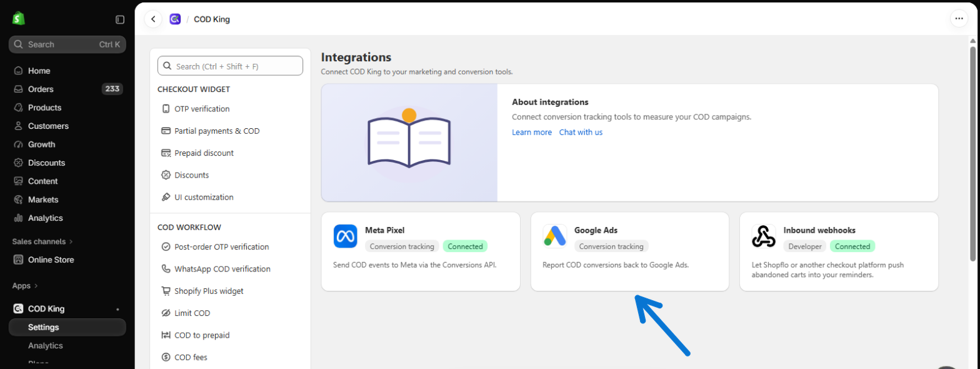The height and width of the screenshot is (369, 980).
Task: Click the Connected badge on Meta Pixel
Action: [465, 246]
